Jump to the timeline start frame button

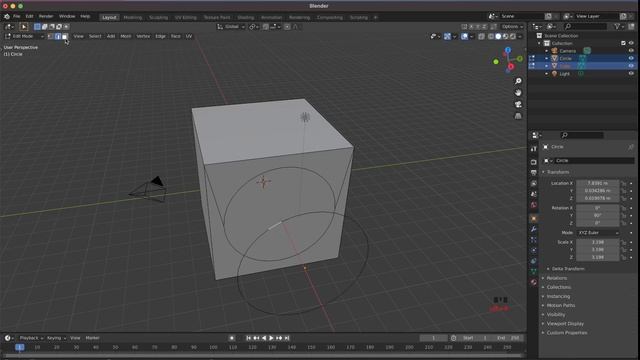coord(248,338)
